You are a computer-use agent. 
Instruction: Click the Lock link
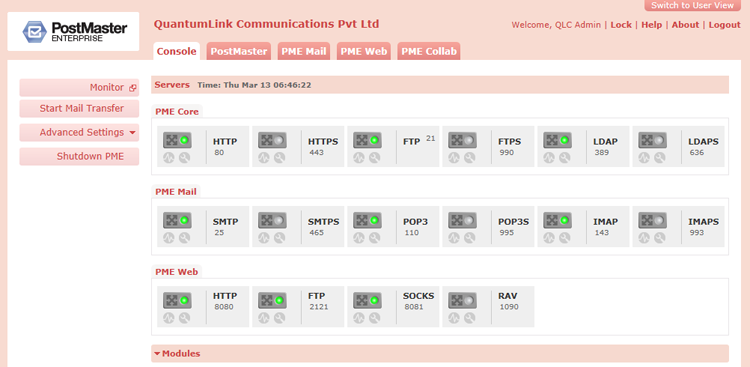point(621,25)
